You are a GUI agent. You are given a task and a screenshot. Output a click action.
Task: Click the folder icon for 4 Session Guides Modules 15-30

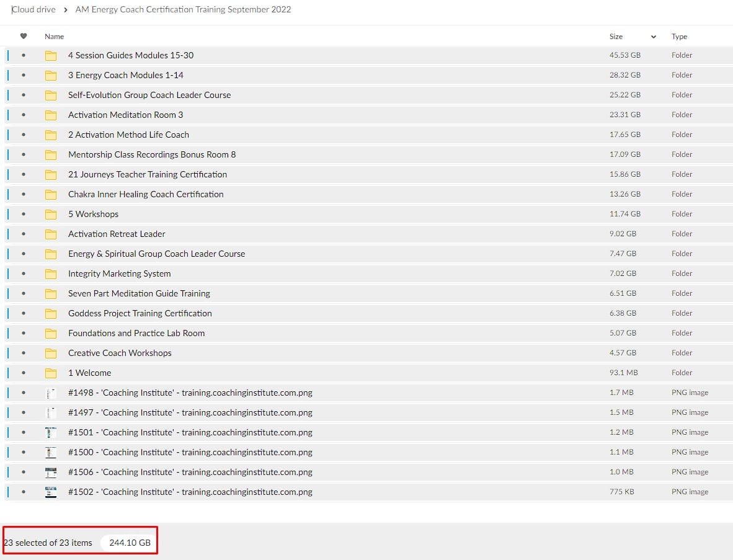51,56
